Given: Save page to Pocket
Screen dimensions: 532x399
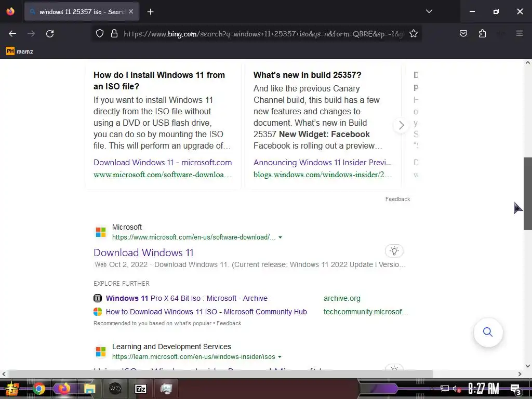Looking at the screenshot, I should pyautogui.click(x=463, y=34).
